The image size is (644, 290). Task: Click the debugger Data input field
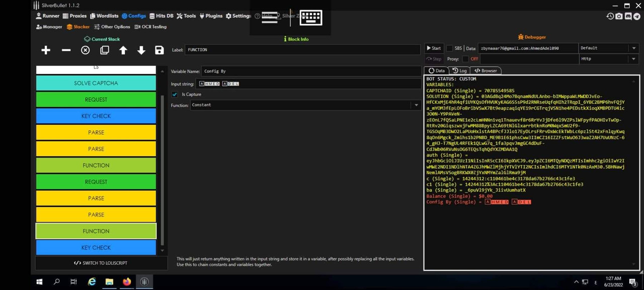[x=528, y=48]
